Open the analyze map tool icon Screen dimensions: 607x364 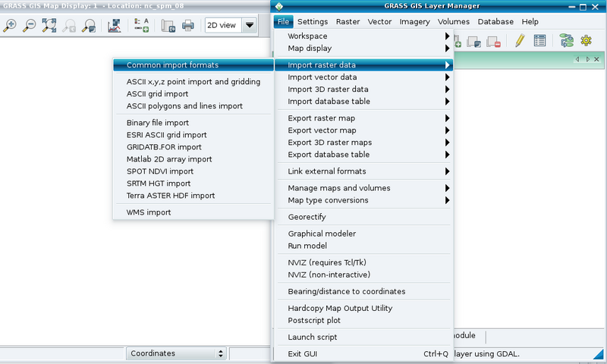coord(115,26)
